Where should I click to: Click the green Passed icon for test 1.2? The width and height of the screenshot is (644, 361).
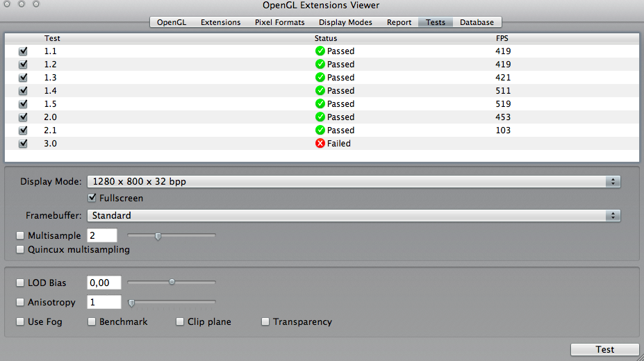(320, 64)
